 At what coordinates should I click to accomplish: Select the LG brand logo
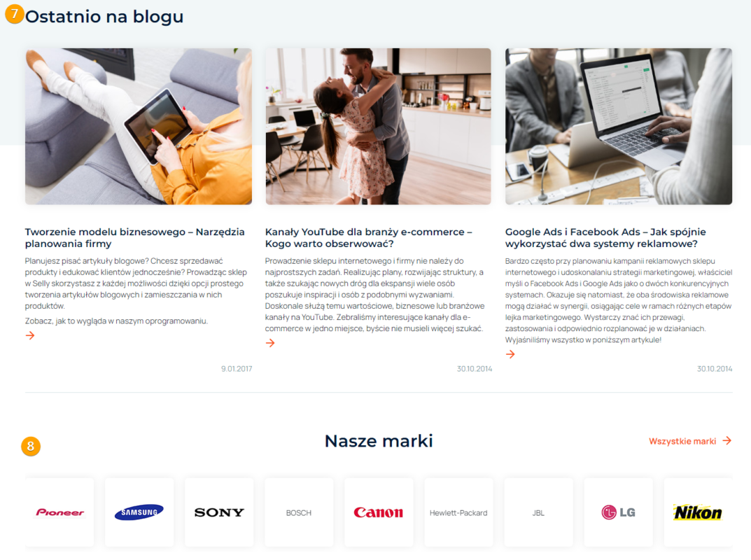click(618, 512)
